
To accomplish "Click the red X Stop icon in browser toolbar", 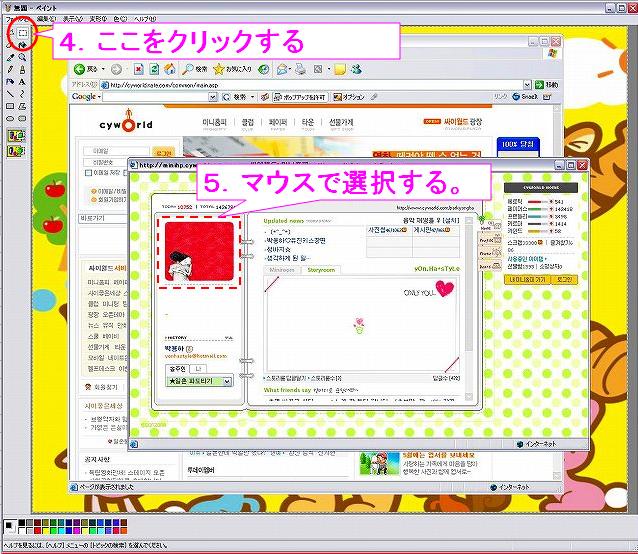I will [x=139, y=70].
